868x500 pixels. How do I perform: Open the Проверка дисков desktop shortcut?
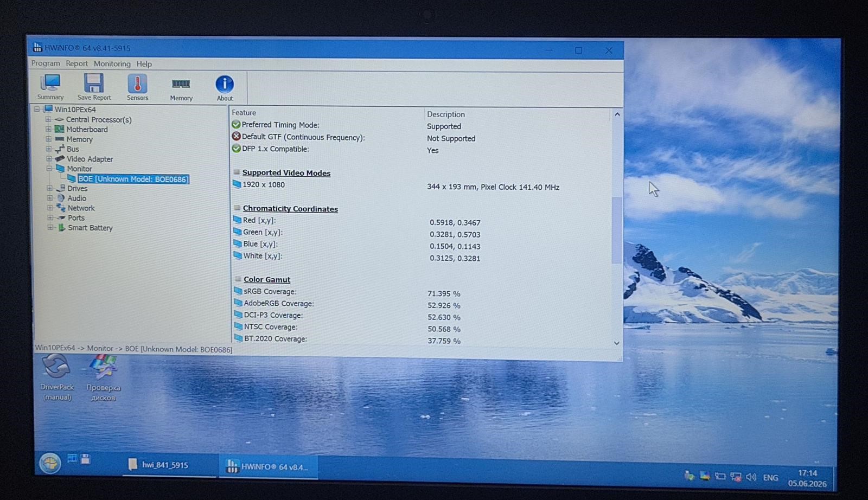point(103,378)
